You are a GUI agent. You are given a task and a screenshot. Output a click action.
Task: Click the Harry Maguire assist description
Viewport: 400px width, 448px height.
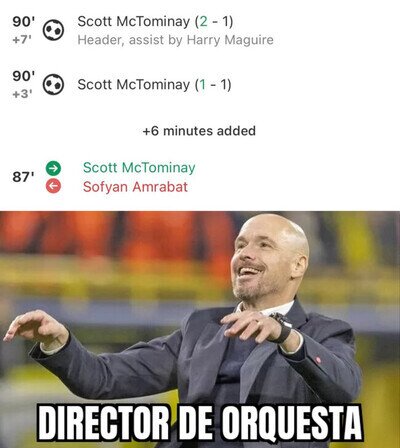175,40
